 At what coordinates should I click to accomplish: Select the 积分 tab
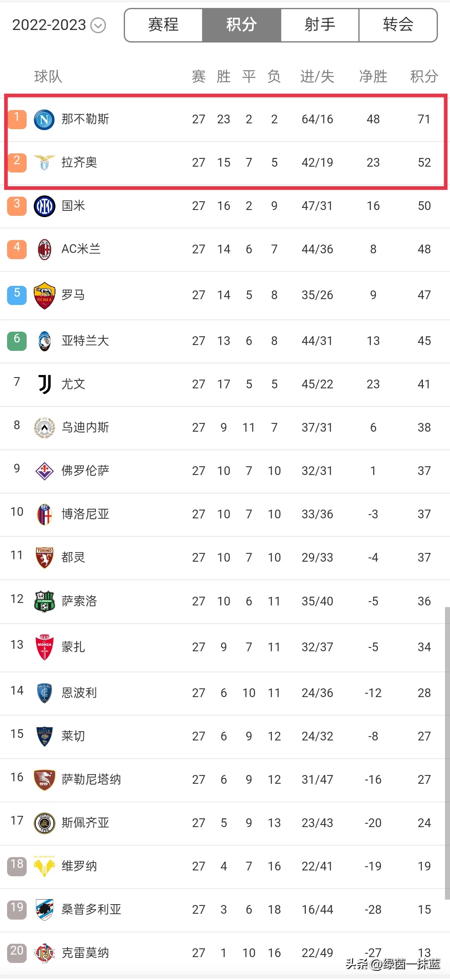241,25
